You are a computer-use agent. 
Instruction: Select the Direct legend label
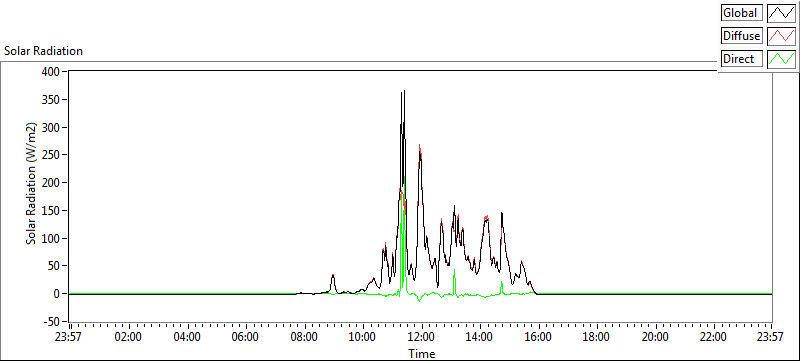pyautogui.click(x=741, y=59)
